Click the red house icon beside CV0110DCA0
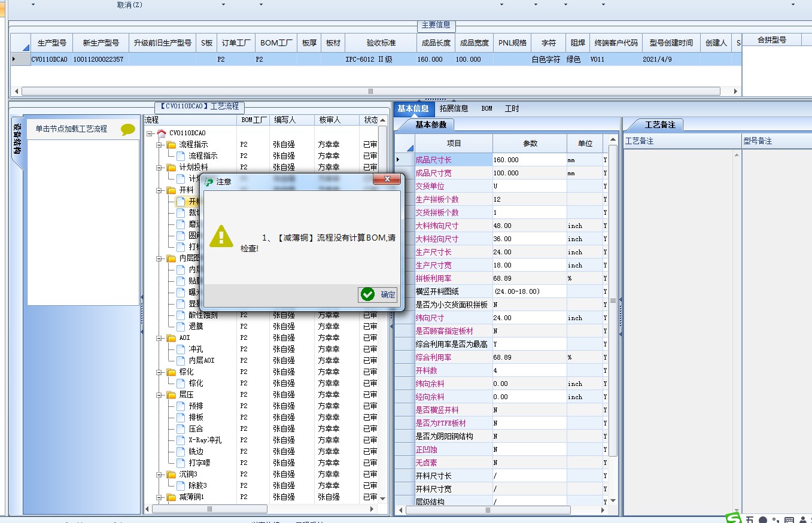812x523 pixels. (161, 133)
